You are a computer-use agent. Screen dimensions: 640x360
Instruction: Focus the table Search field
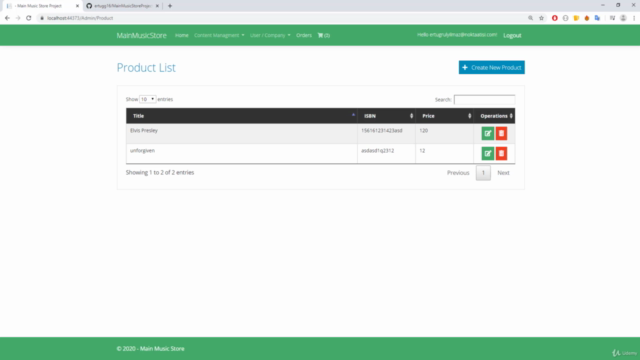(x=484, y=100)
